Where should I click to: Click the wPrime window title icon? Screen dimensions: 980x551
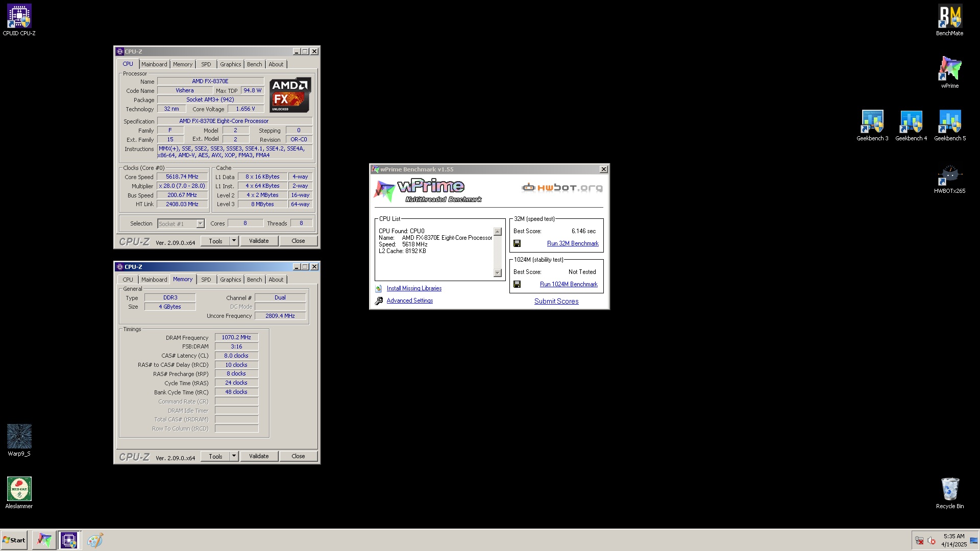[376, 169]
